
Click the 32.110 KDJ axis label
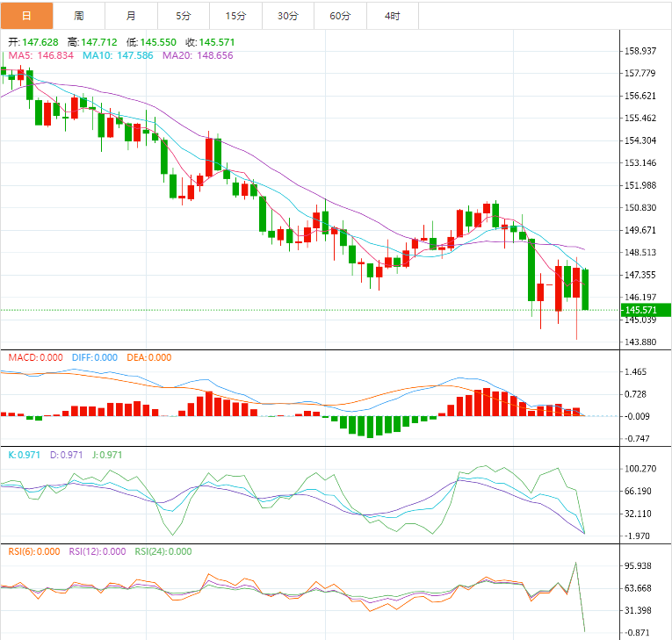click(638, 514)
